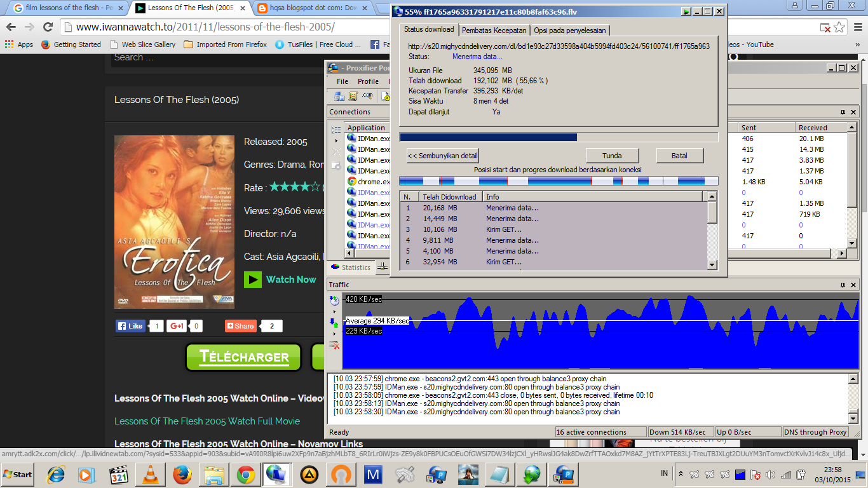The width and height of the screenshot is (868, 488).
Task: Click volume speaker icon in system tray
Action: [x=771, y=474]
